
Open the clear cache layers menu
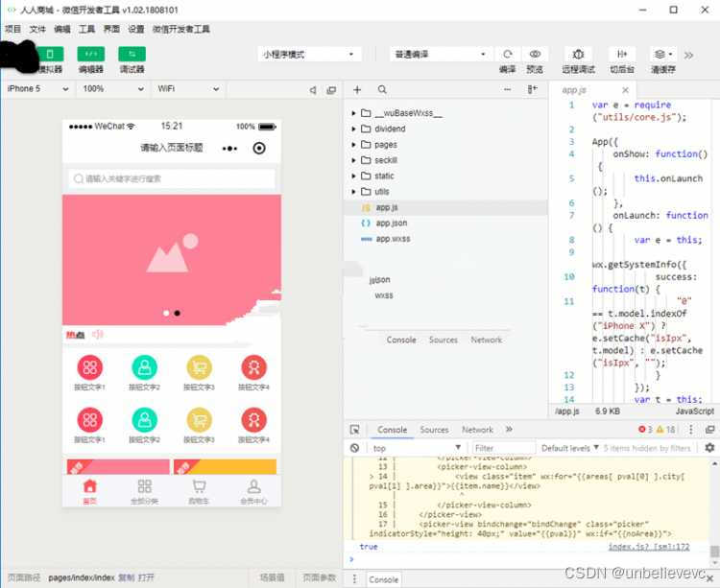(662, 54)
